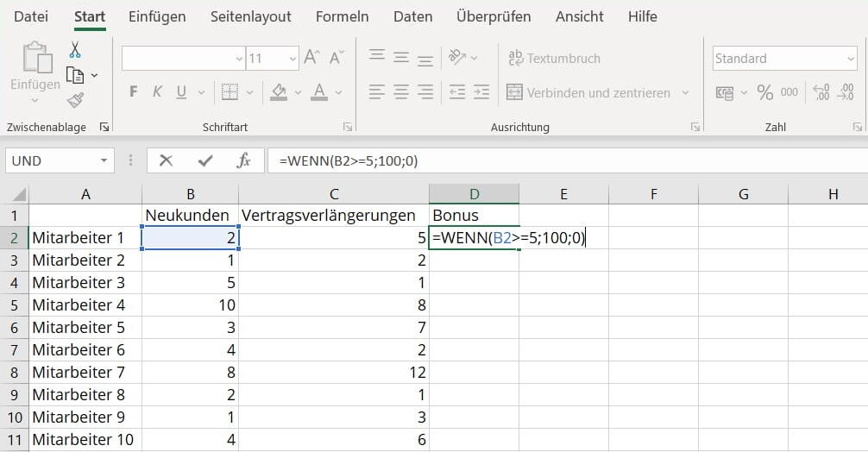Expand borders dropdown arrow
This screenshot has width=868, height=452.
pos(249,92)
